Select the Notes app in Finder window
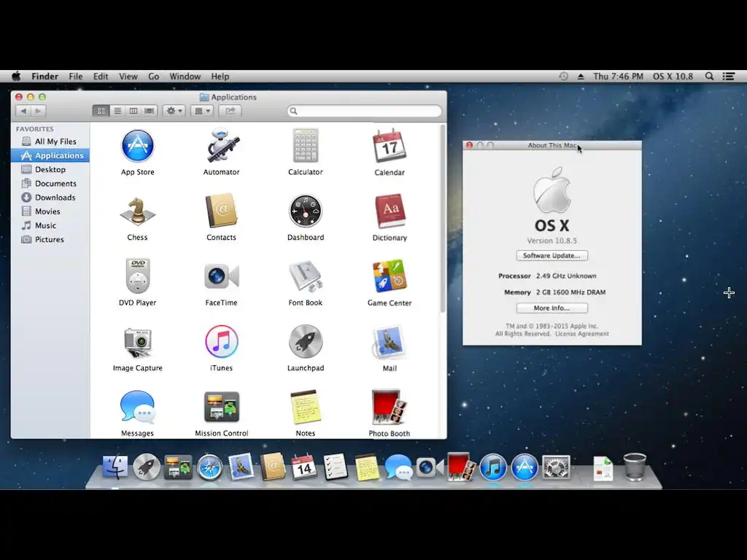The image size is (747, 560). tap(306, 407)
